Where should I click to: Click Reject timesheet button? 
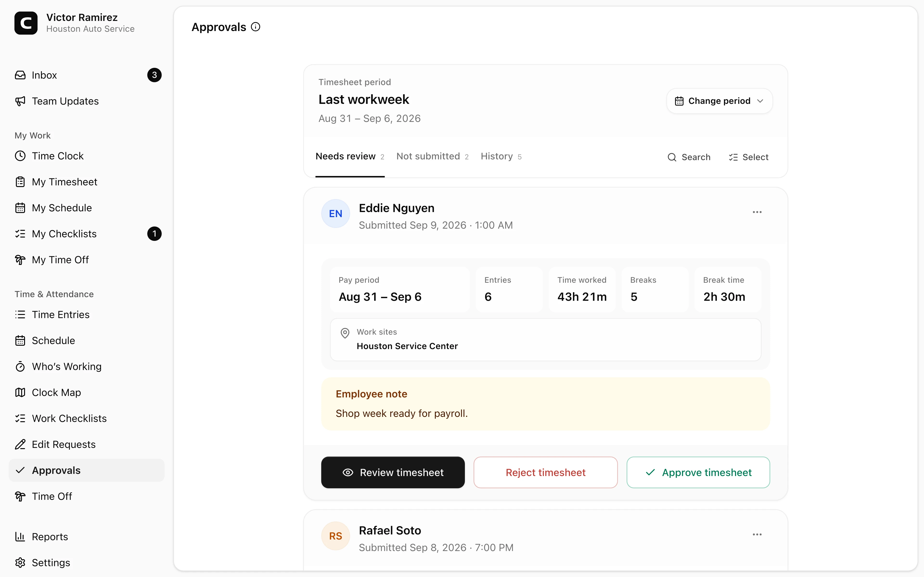point(545,472)
